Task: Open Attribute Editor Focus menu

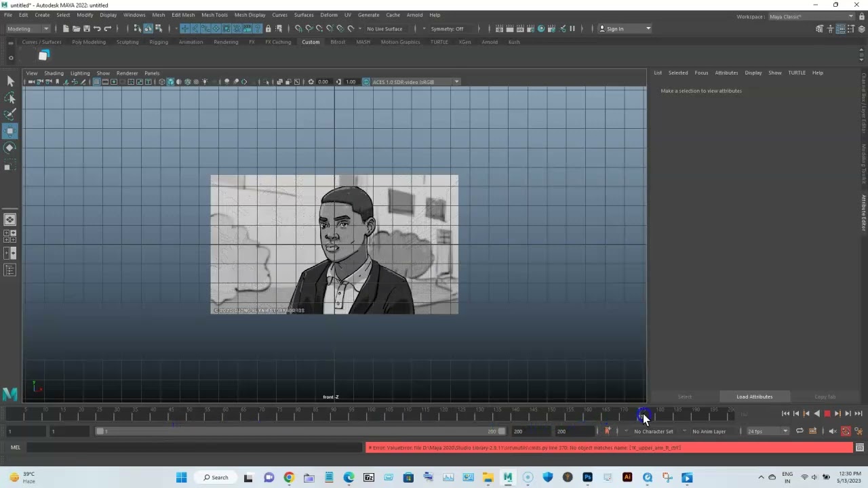Action: (x=701, y=73)
